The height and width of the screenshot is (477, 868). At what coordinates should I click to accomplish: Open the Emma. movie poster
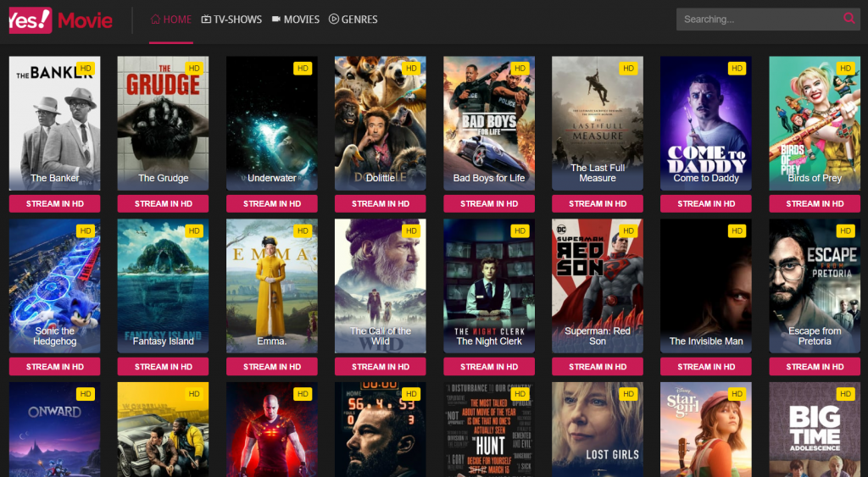(x=272, y=286)
